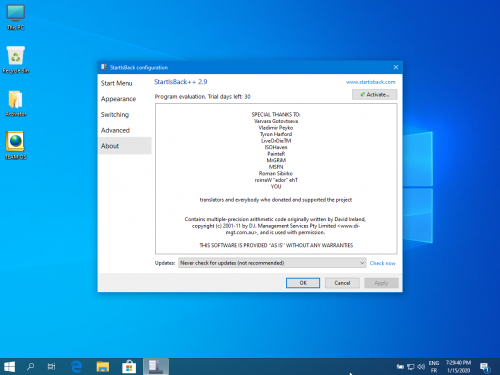Launch Microsoft Edge from taskbar
Image resolution: width=500 pixels, height=375 pixels.
click(x=77, y=367)
